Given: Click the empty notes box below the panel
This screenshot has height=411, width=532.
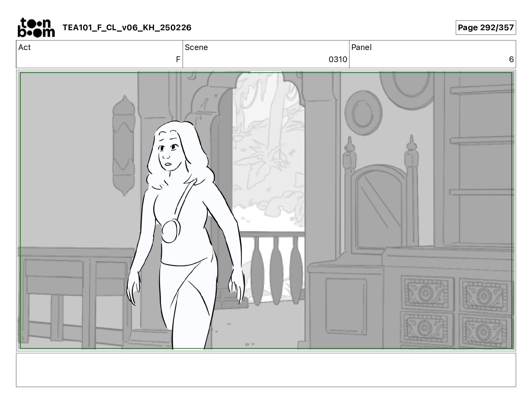Looking at the screenshot, I should coord(266,370).
